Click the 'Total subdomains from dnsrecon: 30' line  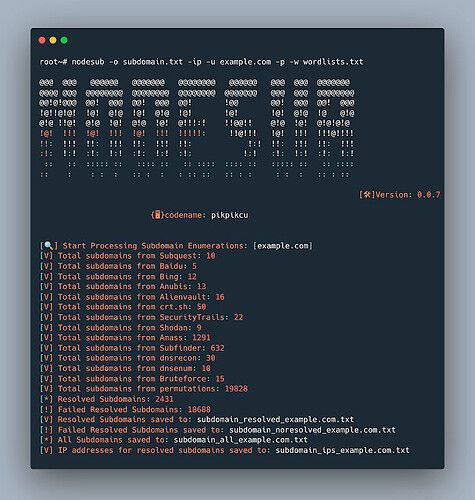point(128,358)
